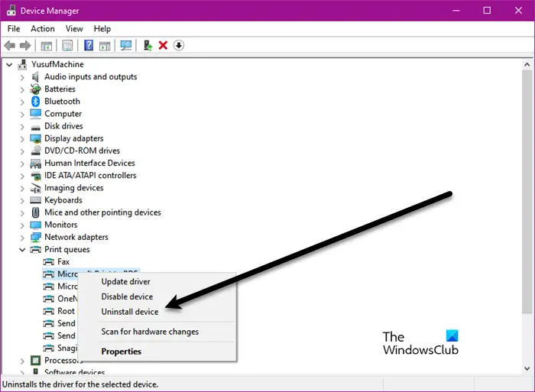Viewport: 535px width, 392px height.
Task: Click the Monitors label
Action: 60,225
